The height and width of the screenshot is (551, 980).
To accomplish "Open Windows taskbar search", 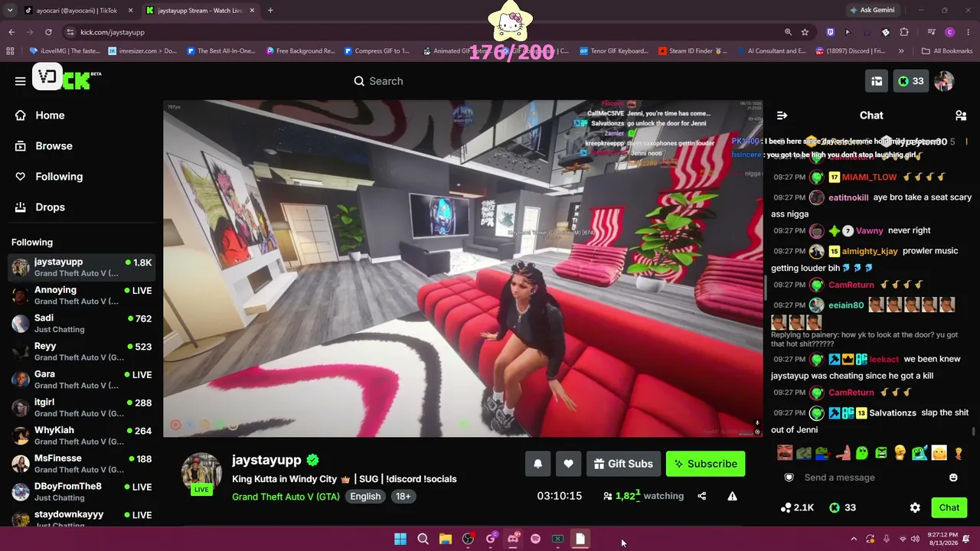I will coord(423,539).
